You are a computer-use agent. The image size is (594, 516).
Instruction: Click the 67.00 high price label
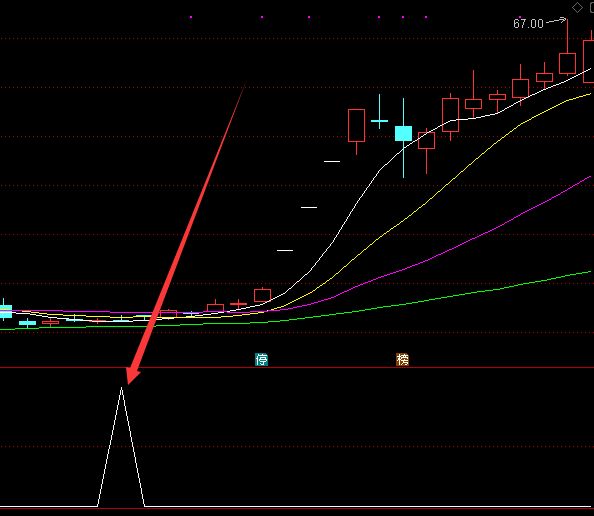528,23
